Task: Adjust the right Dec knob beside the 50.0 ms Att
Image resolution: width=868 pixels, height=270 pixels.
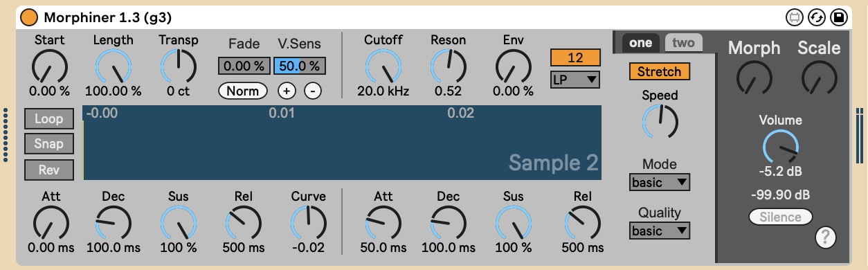Action: pos(448,223)
